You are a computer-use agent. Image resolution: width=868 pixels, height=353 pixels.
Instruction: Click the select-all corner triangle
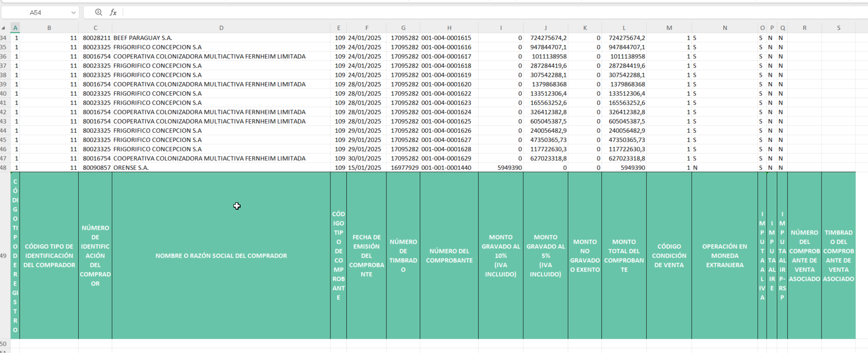(4, 28)
